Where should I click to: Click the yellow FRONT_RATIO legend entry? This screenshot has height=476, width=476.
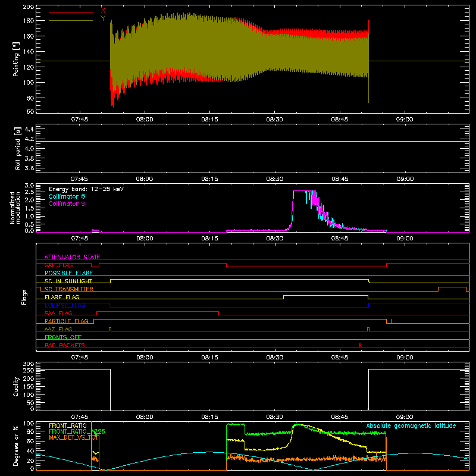(x=68, y=425)
